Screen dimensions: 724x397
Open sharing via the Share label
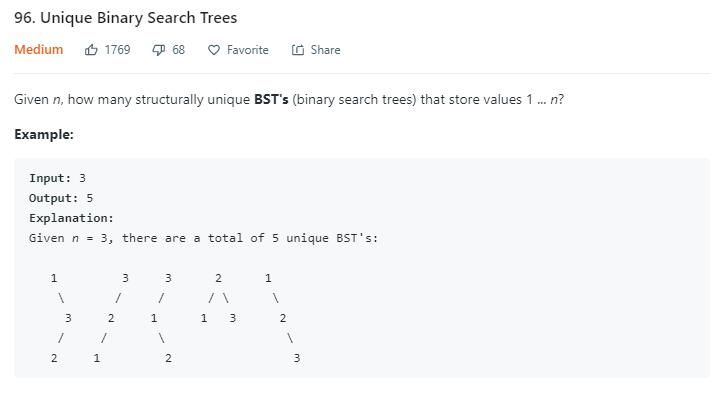tap(326, 50)
